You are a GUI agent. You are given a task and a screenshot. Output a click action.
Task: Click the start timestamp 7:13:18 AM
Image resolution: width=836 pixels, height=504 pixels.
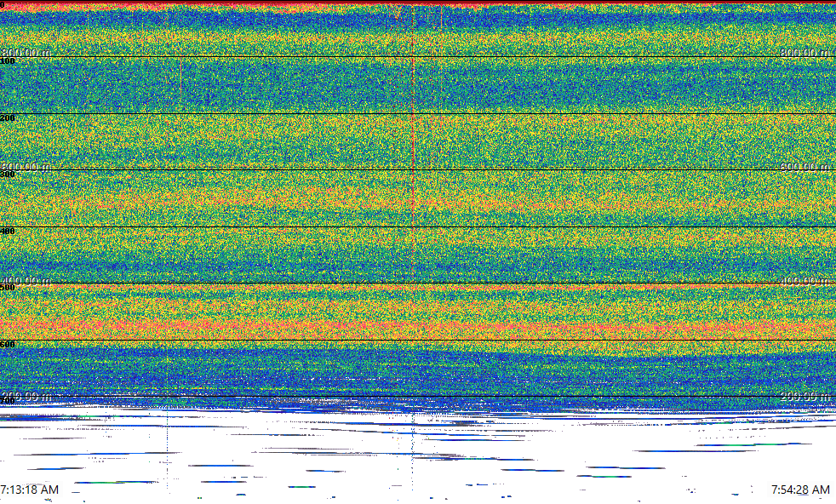point(29,490)
